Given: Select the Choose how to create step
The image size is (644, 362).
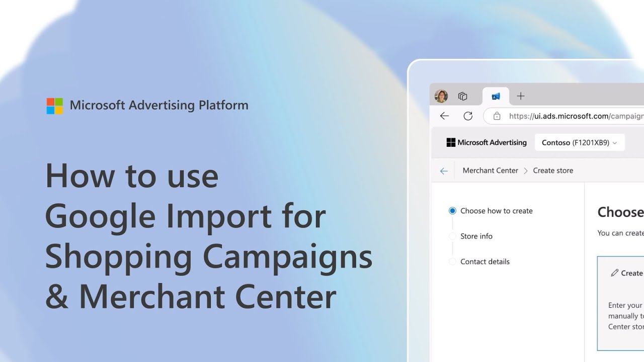Looking at the screenshot, I should pyautogui.click(x=491, y=211).
